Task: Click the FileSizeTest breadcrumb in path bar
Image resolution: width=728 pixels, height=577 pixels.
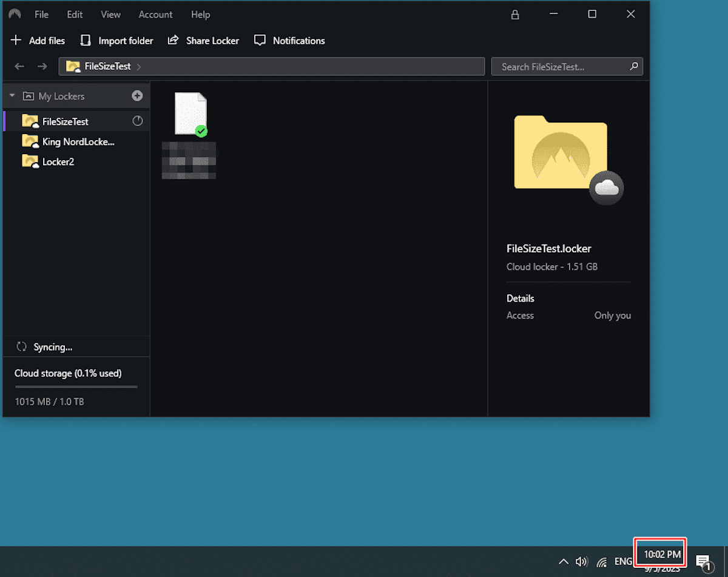Action: point(107,66)
